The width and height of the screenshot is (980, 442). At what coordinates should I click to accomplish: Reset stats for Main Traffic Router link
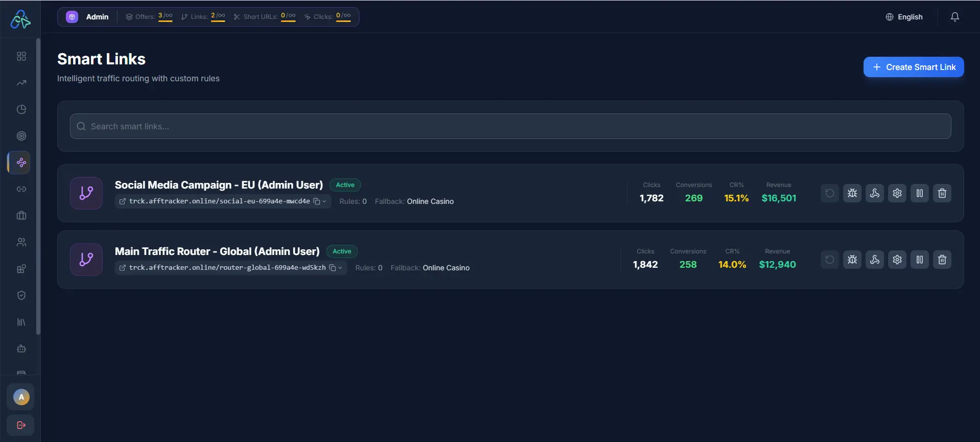coord(830,260)
